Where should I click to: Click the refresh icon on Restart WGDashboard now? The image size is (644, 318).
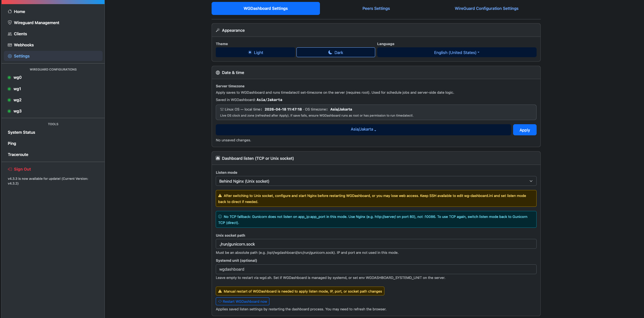[x=220, y=301]
